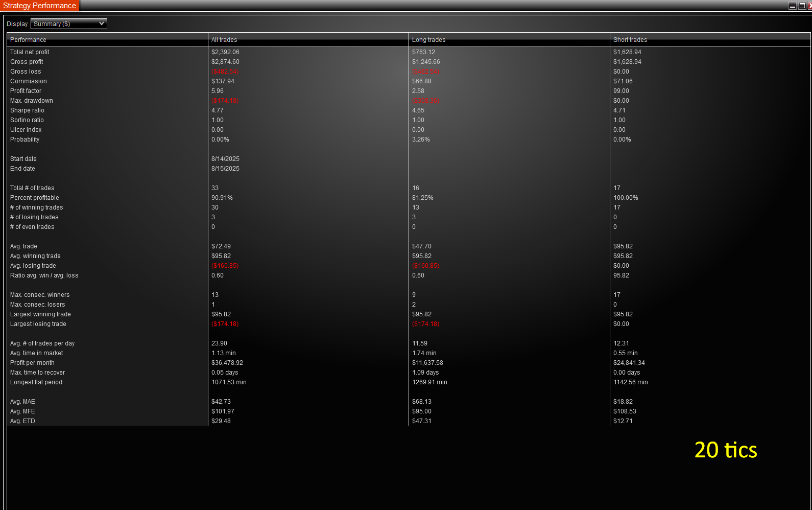Click the All trades $2,392.06 net profit value
The height and width of the screenshot is (510, 812).
coord(225,52)
